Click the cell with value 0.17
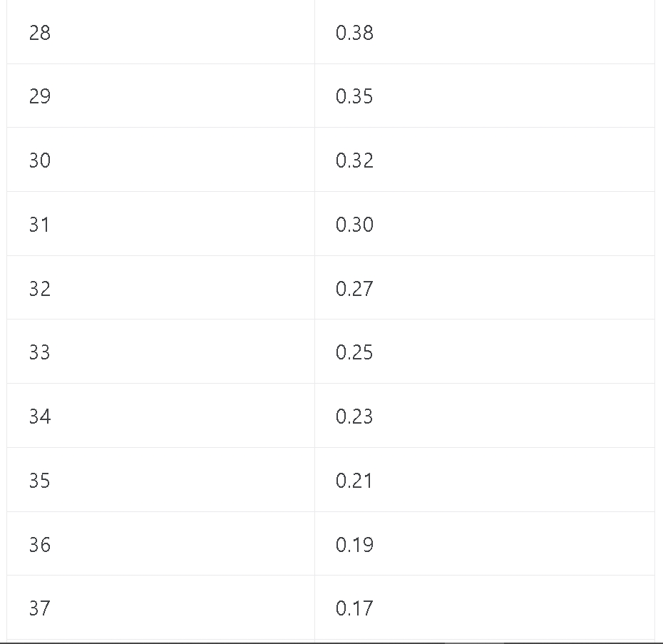The height and width of the screenshot is (644, 663). coord(485,608)
